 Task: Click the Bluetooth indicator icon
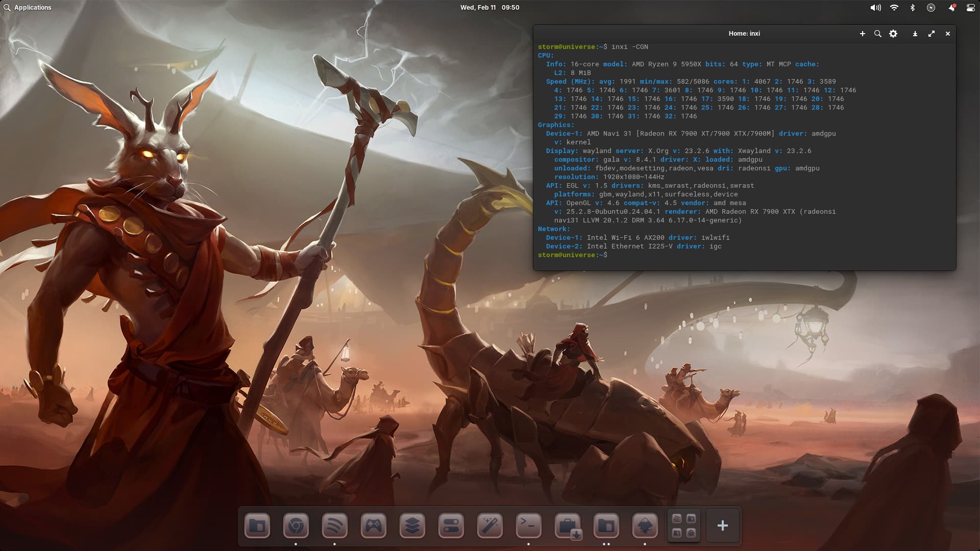pyautogui.click(x=913, y=8)
